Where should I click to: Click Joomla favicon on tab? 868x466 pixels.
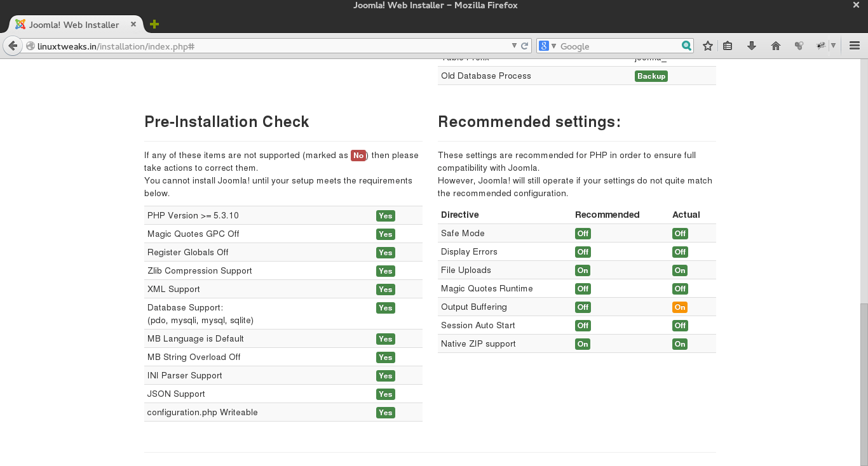(20, 24)
